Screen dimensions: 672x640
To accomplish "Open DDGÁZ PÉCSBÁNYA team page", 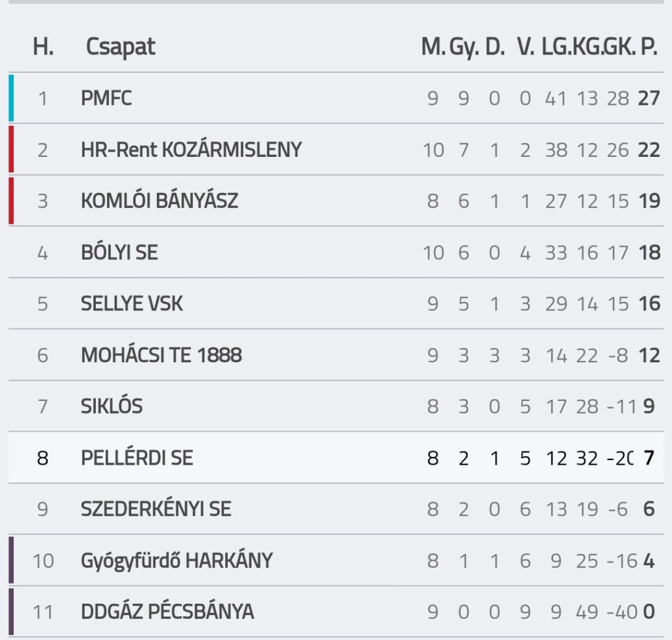I will [167, 612].
